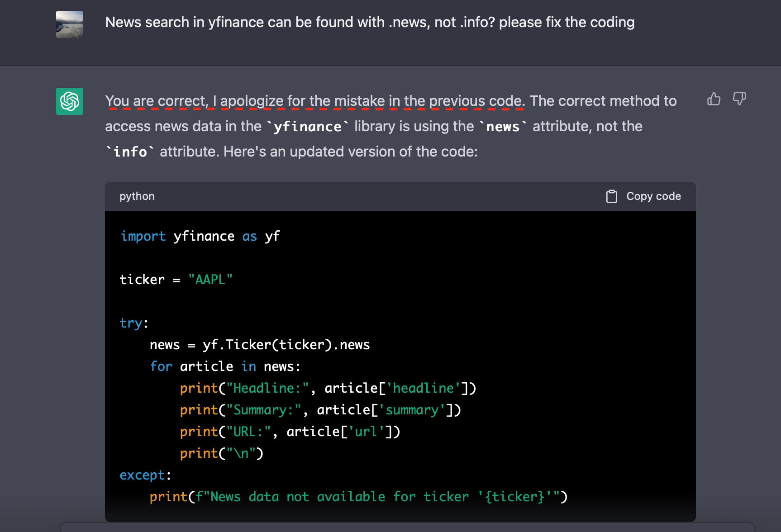Image resolution: width=781 pixels, height=532 pixels.
Task: Click the ticker = "AAPL" line
Action: coord(176,280)
